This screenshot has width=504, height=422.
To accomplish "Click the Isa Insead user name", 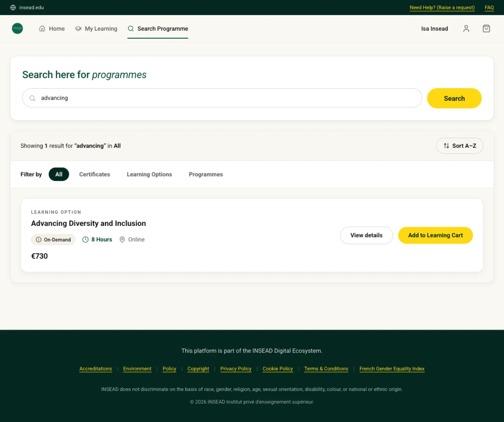I will click(435, 29).
